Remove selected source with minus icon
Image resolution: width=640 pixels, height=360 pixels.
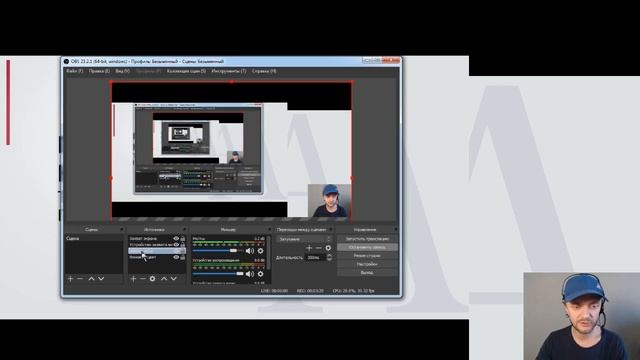142,279
